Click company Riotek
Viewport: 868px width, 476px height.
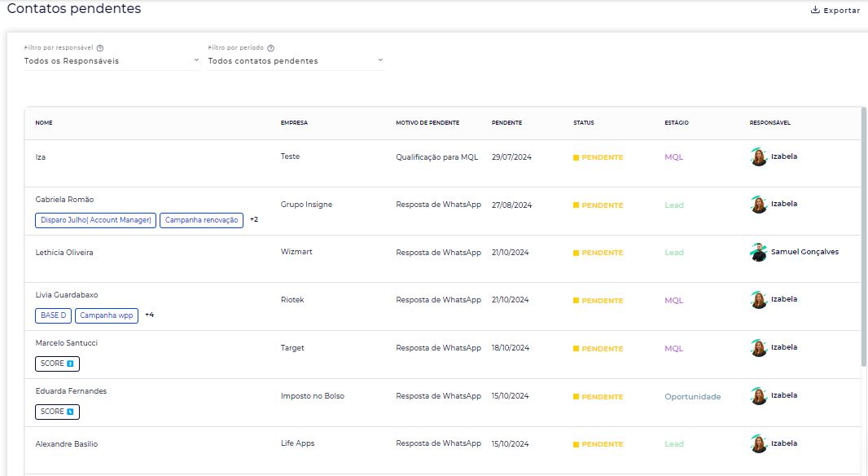coord(292,300)
